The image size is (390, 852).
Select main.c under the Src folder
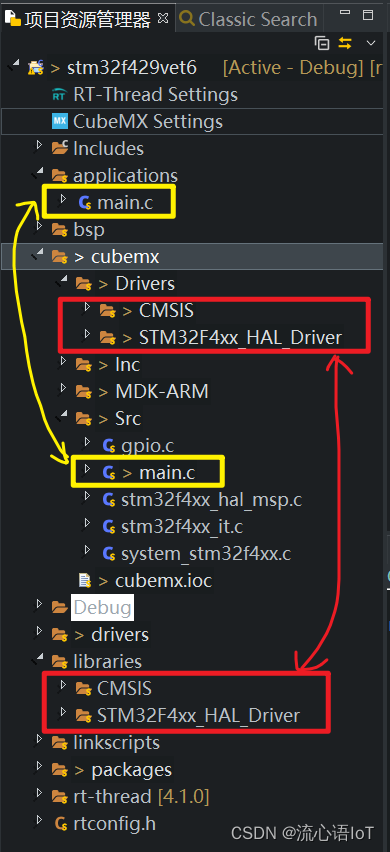click(167, 473)
